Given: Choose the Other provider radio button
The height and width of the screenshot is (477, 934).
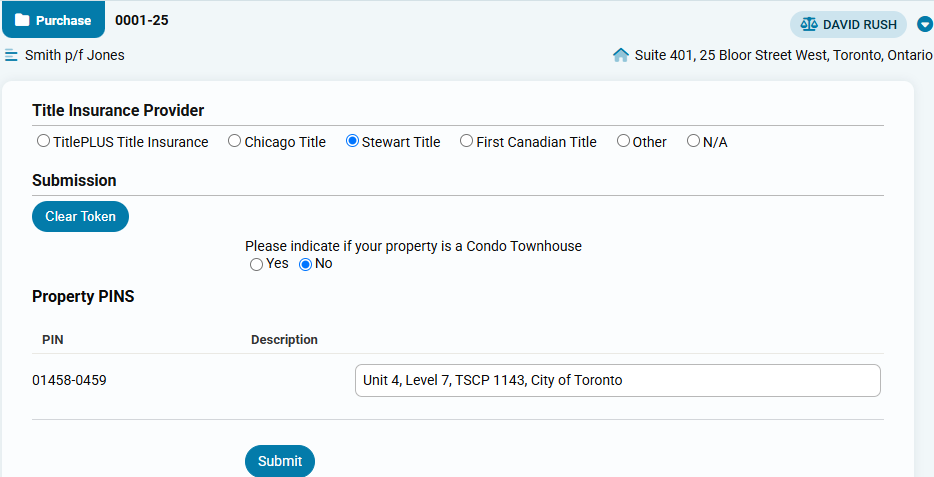Looking at the screenshot, I should [623, 141].
